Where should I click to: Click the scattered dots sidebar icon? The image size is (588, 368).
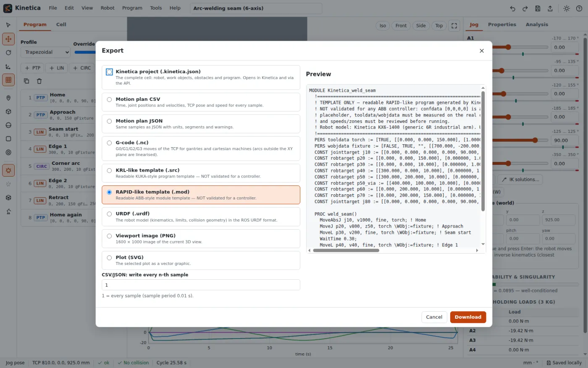8,184
